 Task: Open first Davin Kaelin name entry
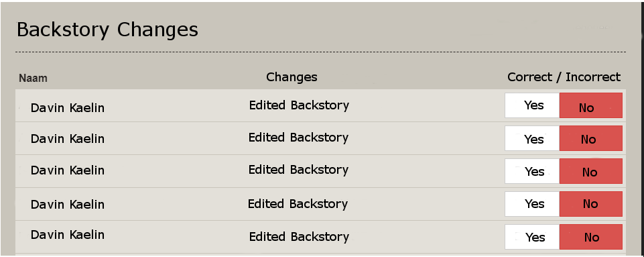pos(68,108)
